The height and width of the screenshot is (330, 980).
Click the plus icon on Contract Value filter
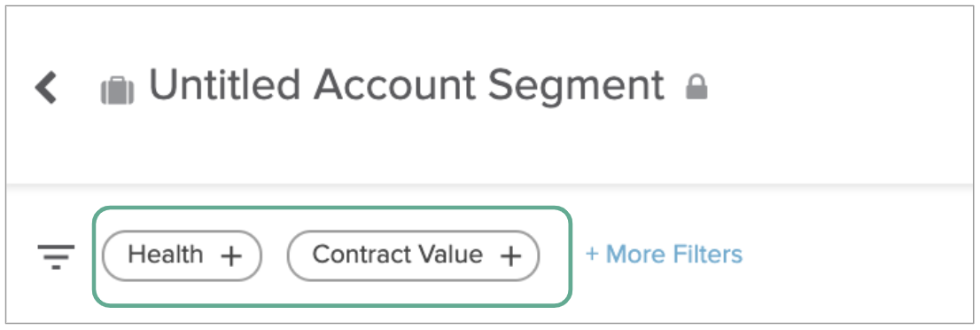click(x=510, y=255)
